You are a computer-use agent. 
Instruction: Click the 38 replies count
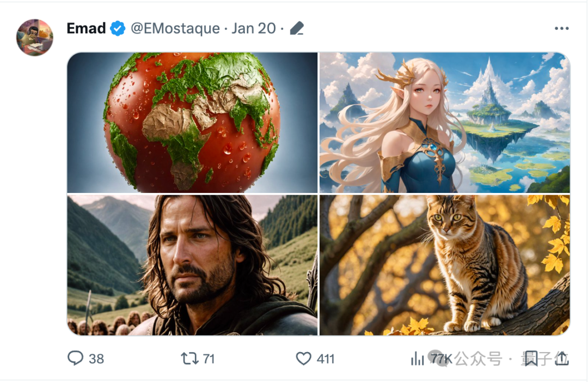click(x=96, y=359)
